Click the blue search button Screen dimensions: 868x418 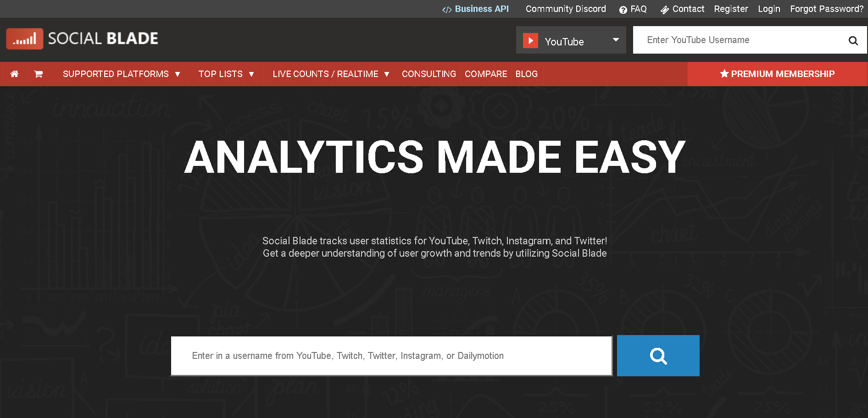[658, 356]
